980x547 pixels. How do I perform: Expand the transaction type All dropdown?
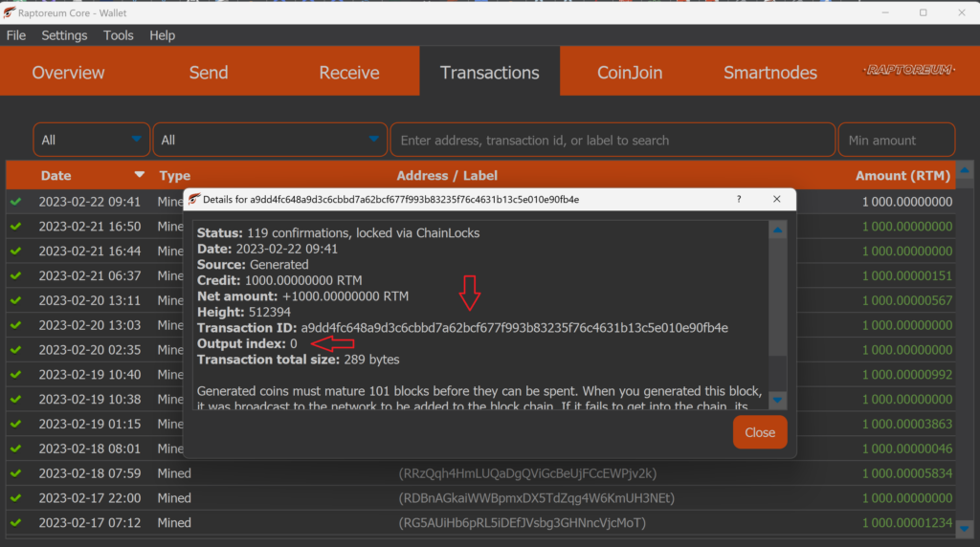click(269, 140)
